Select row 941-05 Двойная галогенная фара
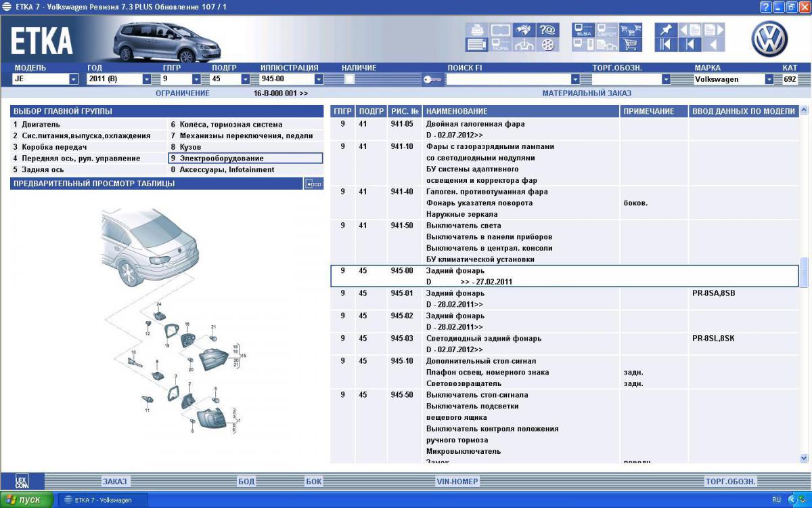 pos(565,129)
